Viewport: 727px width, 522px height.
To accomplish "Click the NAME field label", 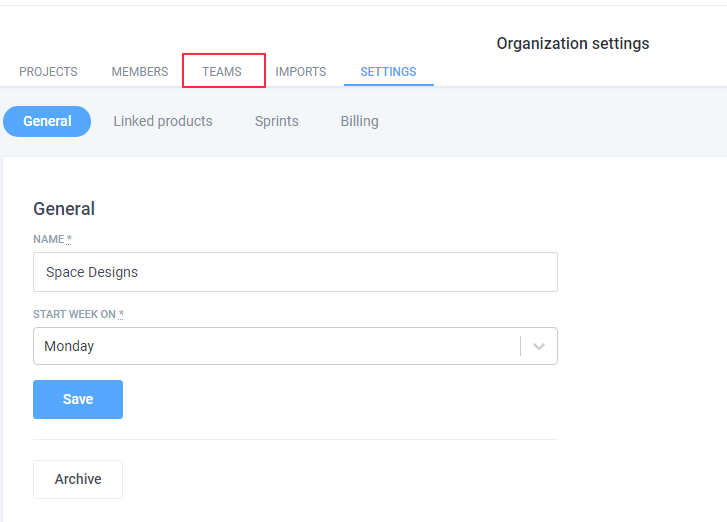I will (49, 239).
